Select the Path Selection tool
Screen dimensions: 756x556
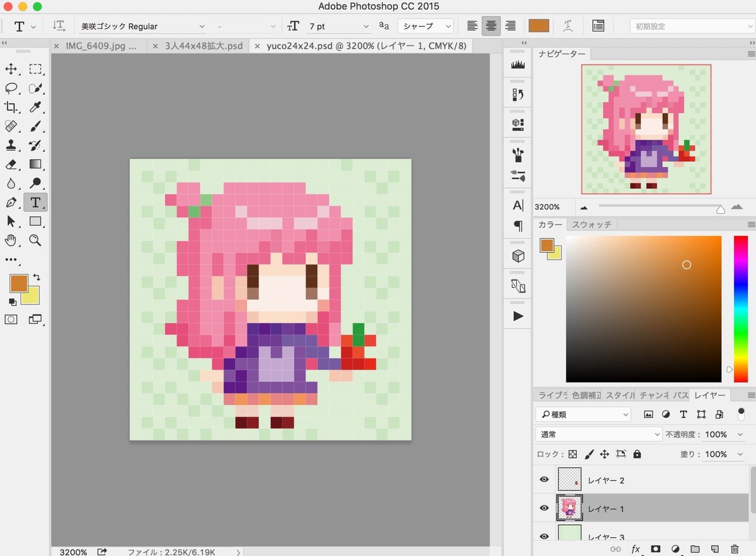(x=11, y=221)
